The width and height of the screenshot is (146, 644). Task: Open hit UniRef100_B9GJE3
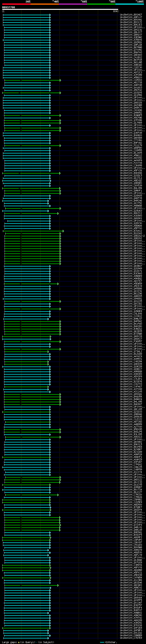[131, 25]
